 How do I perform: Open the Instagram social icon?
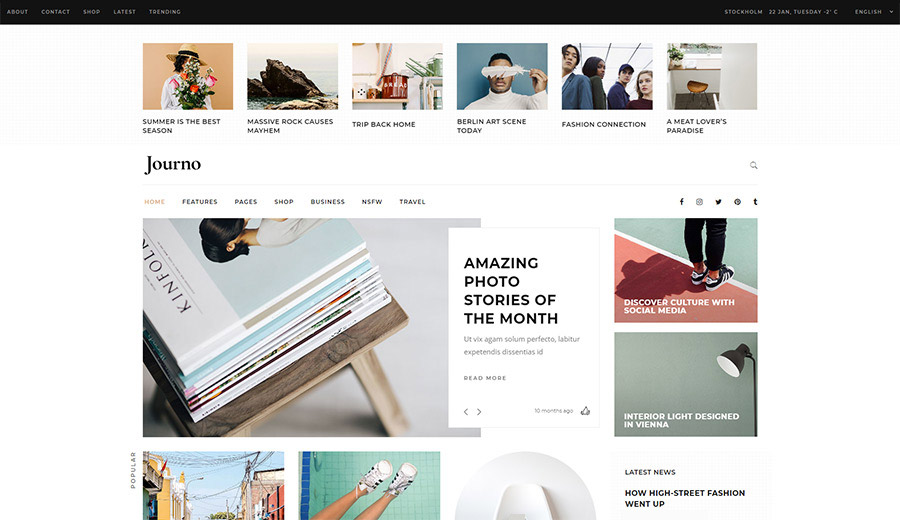(699, 201)
